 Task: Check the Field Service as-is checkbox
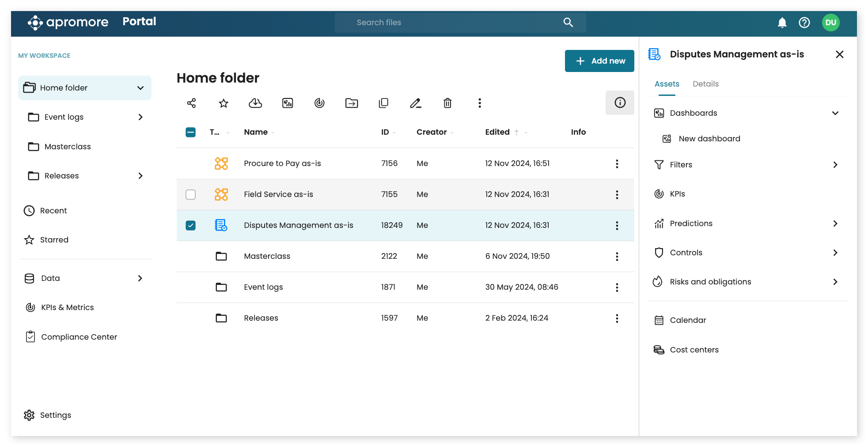tap(190, 194)
